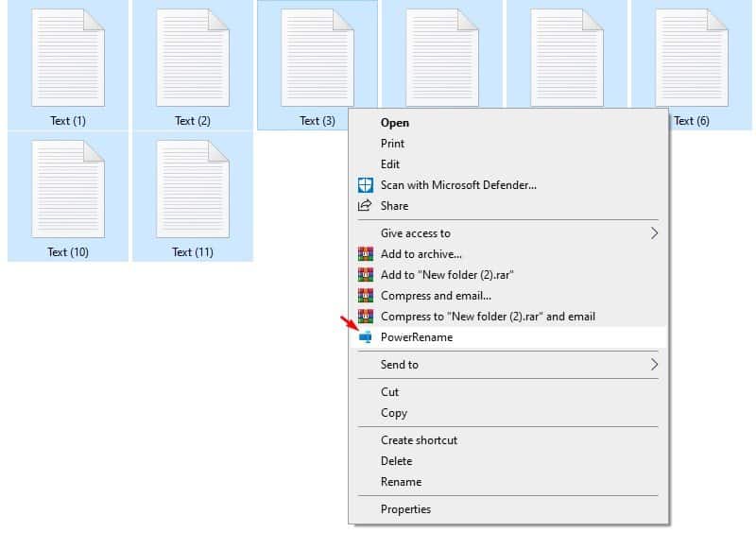
Task: Click the Text (1) file name label
Action: click(68, 121)
